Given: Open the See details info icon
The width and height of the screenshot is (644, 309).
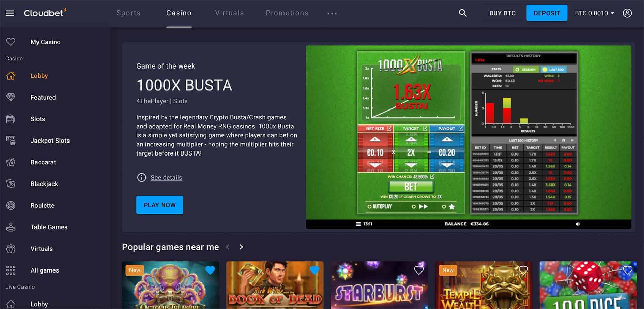Looking at the screenshot, I should point(141,177).
